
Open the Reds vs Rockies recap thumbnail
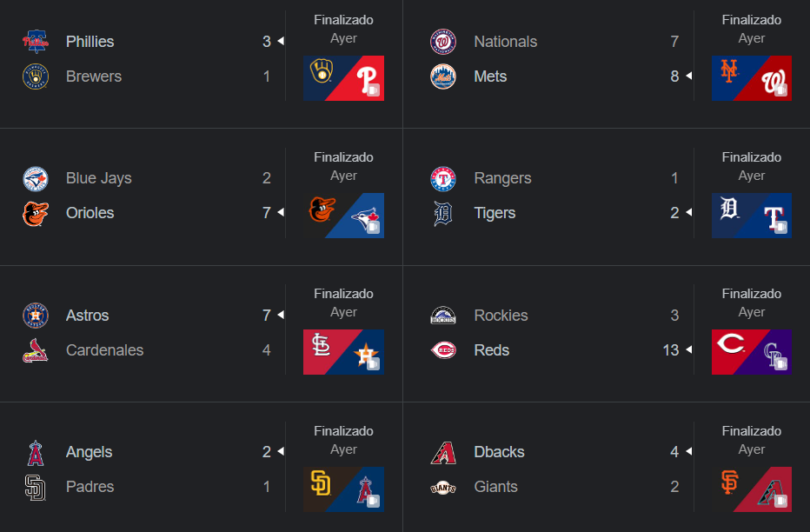(x=751, y=352)
